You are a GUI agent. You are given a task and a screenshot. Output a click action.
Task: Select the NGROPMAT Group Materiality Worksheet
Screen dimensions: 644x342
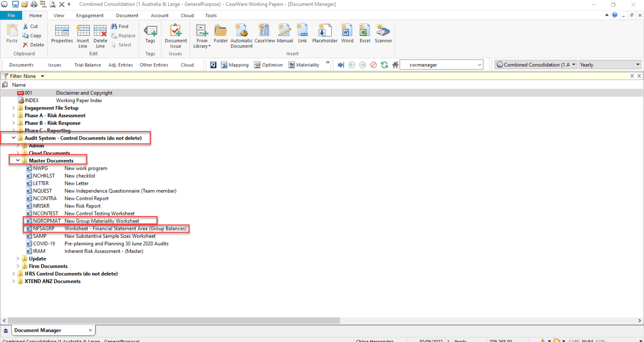[84, 221]
